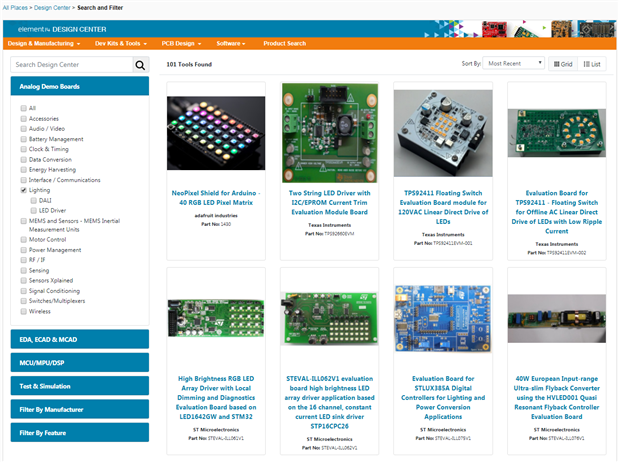Check the All checkbox

(24, 108)
